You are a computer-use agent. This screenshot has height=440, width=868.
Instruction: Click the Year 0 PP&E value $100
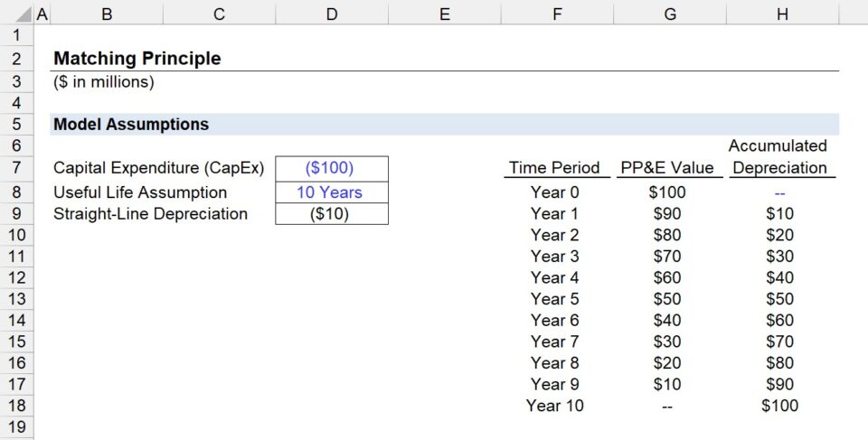667,192
